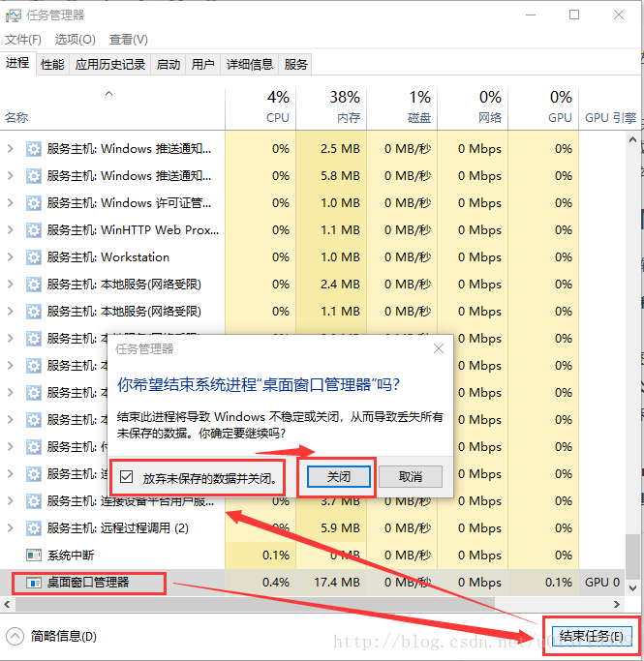The height and width of the screenshot is (661, 644).
Task: Sort by the GPU column header
Action: [x=543, y=108]
